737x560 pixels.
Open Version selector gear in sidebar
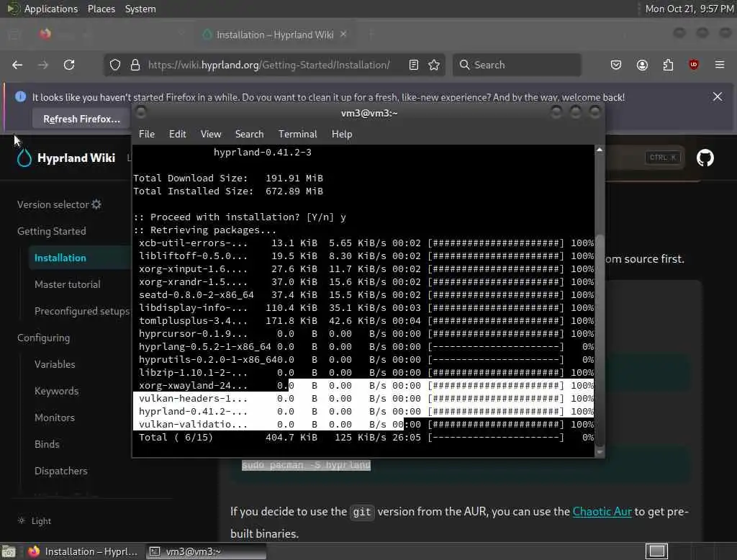[x=96, y=204]
